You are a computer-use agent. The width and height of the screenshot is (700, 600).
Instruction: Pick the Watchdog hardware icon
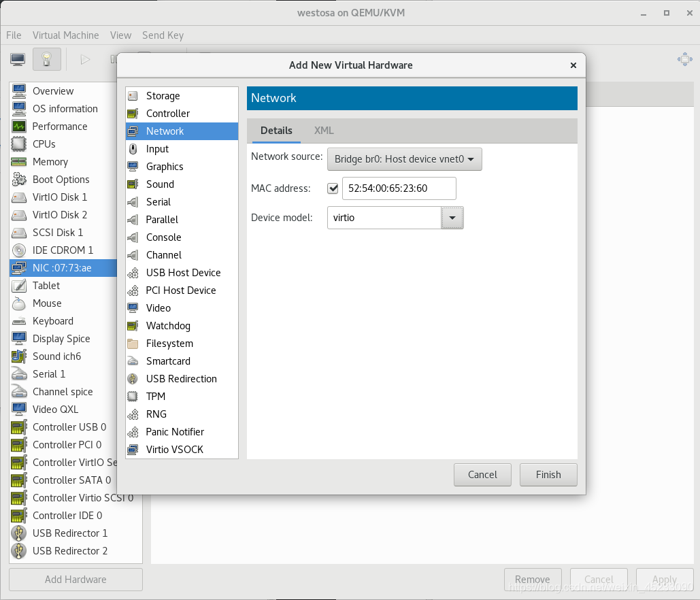point(133,326)
